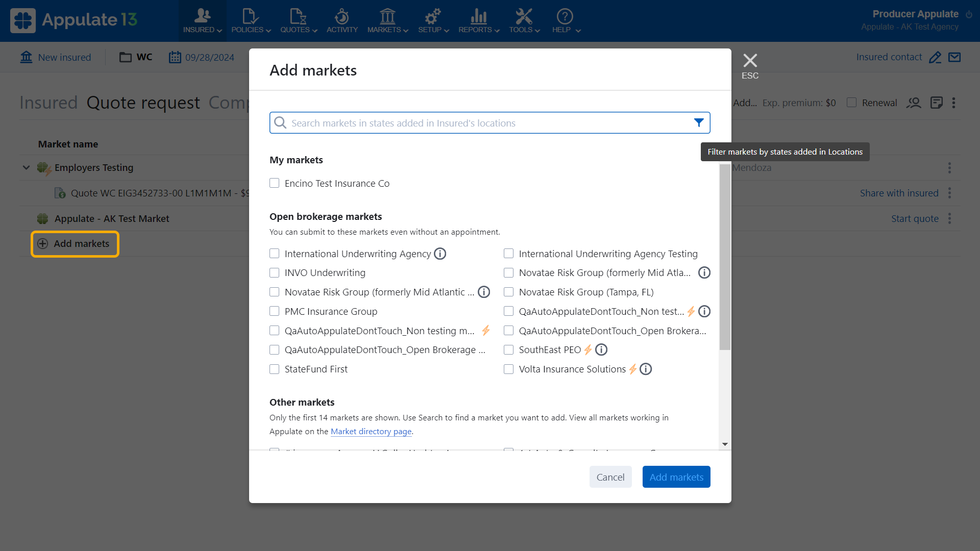Collapse the Employers Testing row
The height and width of the screenshot is (551, 980).
[x=26, y=167]
